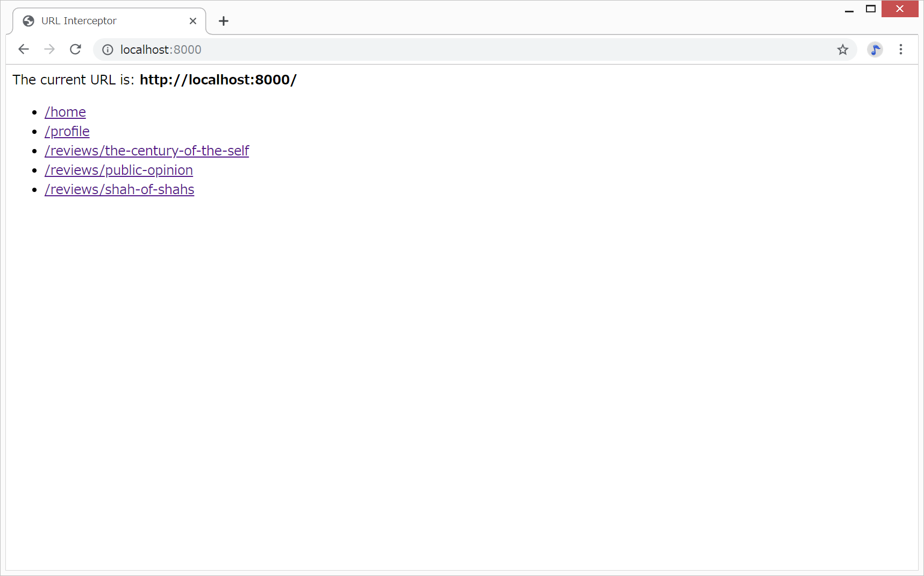Open the /home link
924x576 pixels.
tap(65, 112)
